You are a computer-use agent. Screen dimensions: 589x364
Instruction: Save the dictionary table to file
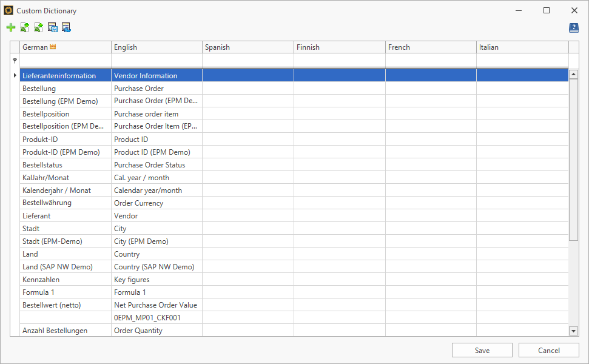pos(52,27)
